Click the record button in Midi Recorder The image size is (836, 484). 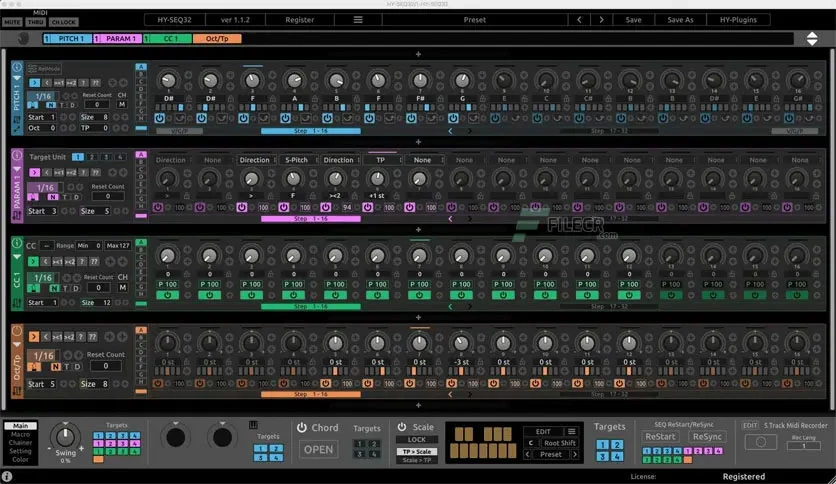(x=761, y=442)
